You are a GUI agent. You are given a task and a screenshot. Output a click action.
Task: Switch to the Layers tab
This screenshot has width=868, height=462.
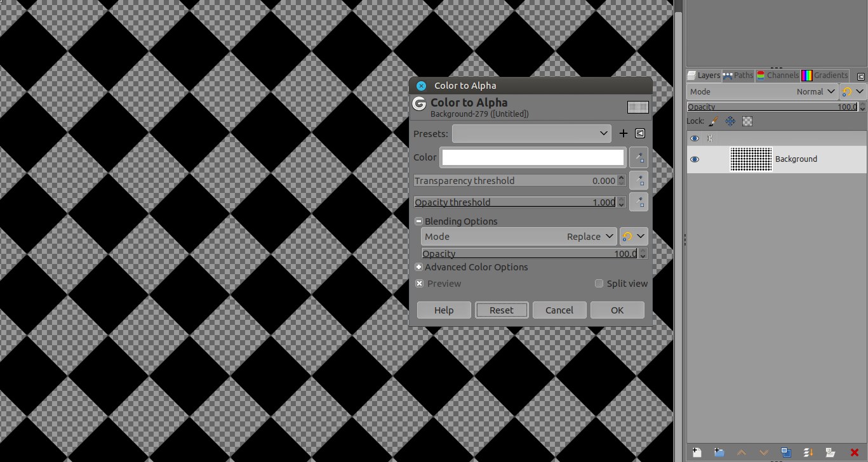pyautogui.click(x=704, y=75)
